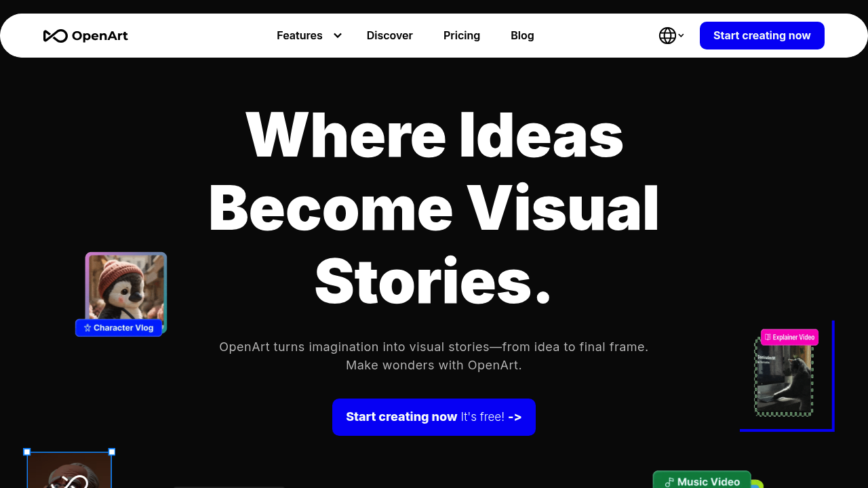Viewport: 868px width, 488px height.
Task: Open the Pricing page link
Action: point(462,35)
